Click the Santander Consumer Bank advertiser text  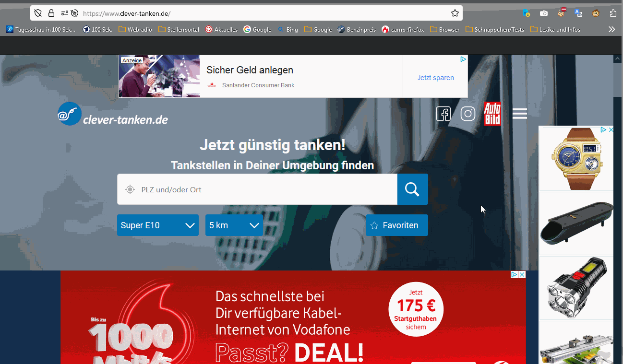(258, 85)
